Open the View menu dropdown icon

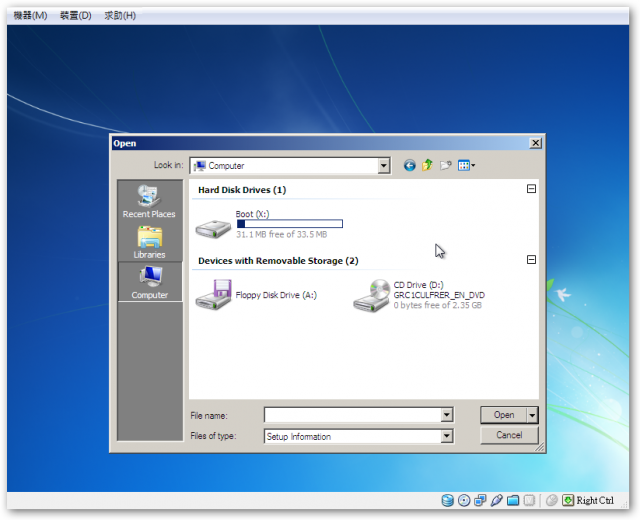[x=466, y=165]
